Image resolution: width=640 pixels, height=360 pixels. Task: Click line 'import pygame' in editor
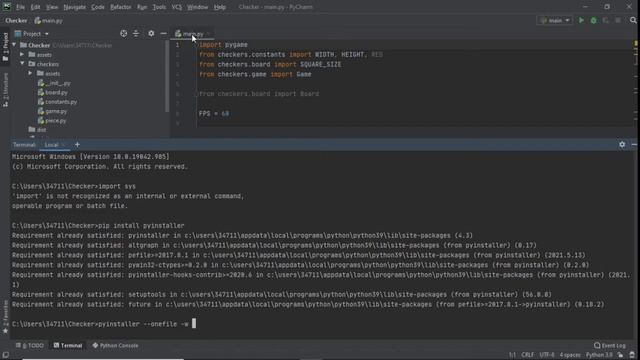(223, 44)
